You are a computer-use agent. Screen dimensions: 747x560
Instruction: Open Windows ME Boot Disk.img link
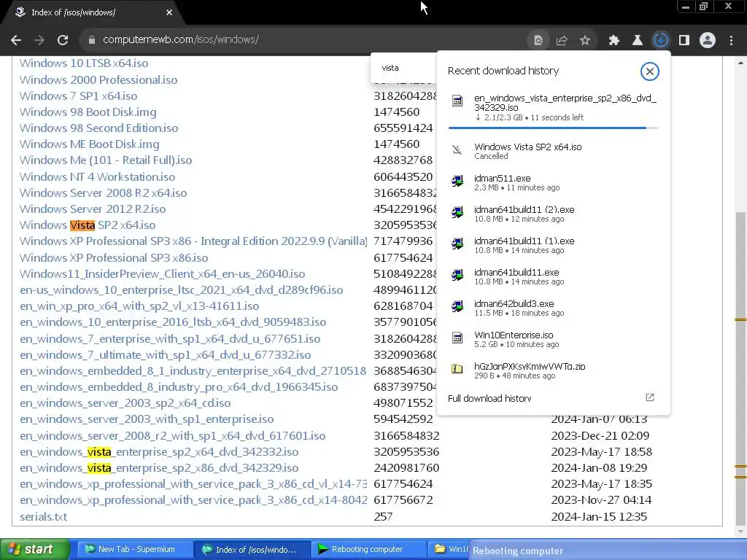tap(89, 144)
